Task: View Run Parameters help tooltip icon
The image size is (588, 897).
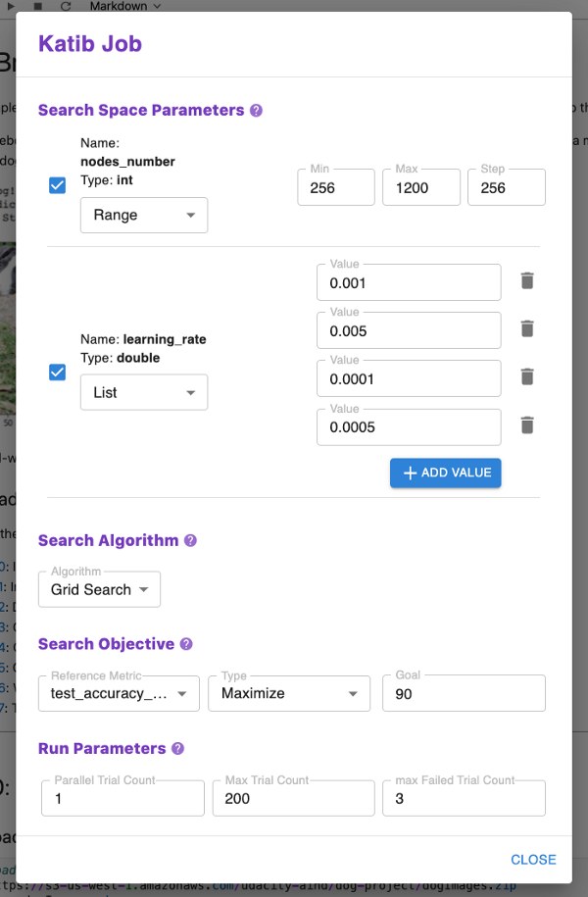Action: (x=178, y=748)
